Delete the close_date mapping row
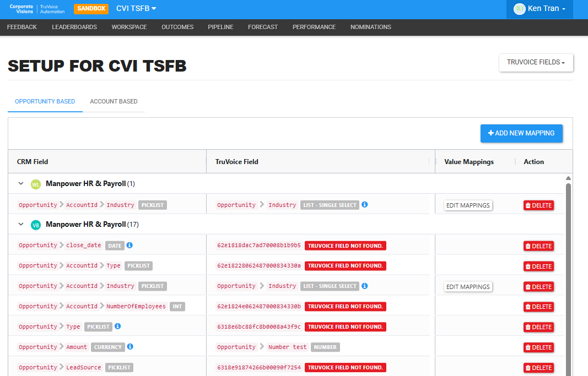Viewport: 588px width, 376px height. coord(538,246)
